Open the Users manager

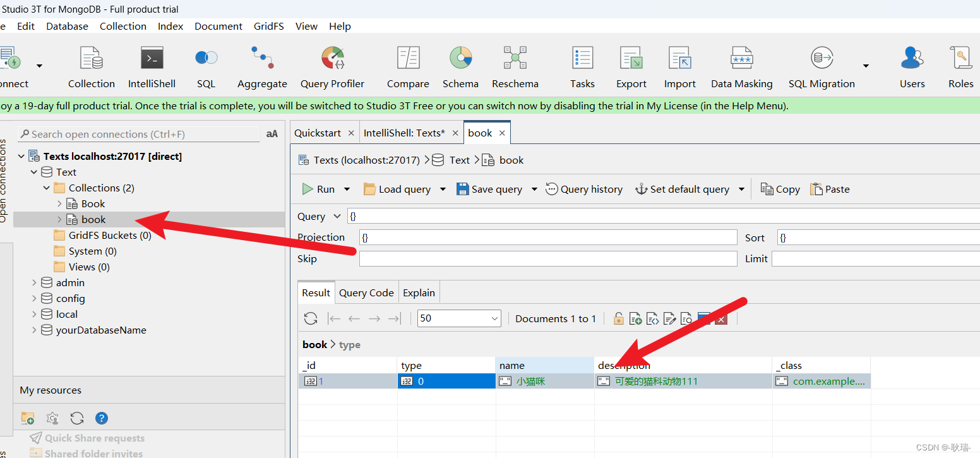point(912,66)
